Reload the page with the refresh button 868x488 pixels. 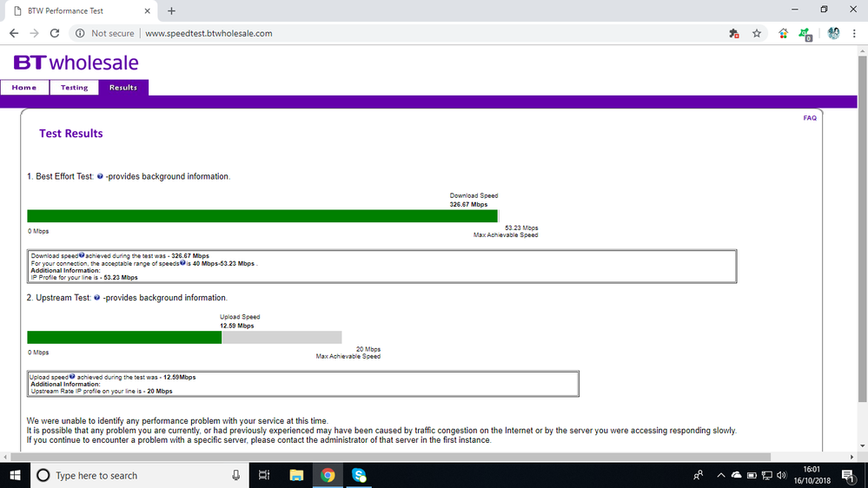(55, 33)
